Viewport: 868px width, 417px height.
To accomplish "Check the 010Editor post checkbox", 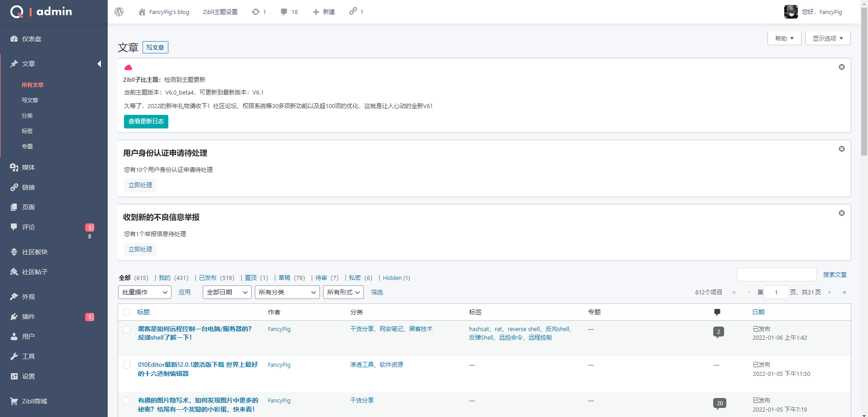I will [x=127, y=365].
